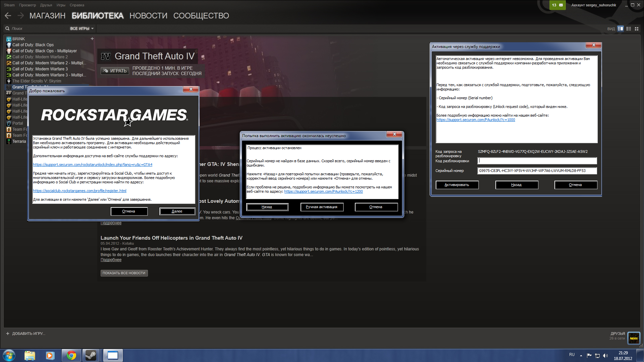Open the Друзья menu
Viewport: 644px width, 362px height.
pyautogui.click(x=46, y=5)
